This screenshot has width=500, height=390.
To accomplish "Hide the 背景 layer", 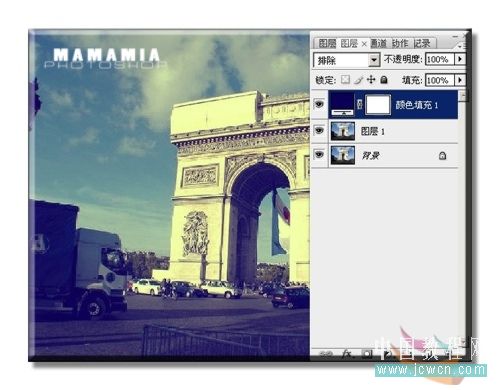I will point(319,154).
